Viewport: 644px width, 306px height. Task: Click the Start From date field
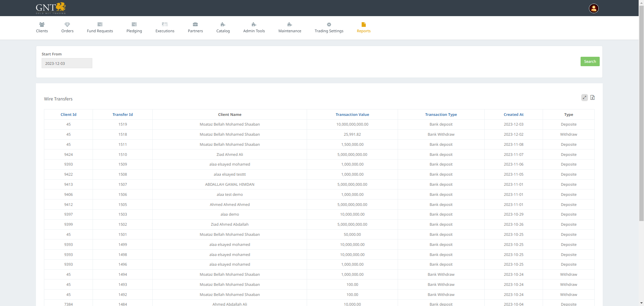point(67,63)
